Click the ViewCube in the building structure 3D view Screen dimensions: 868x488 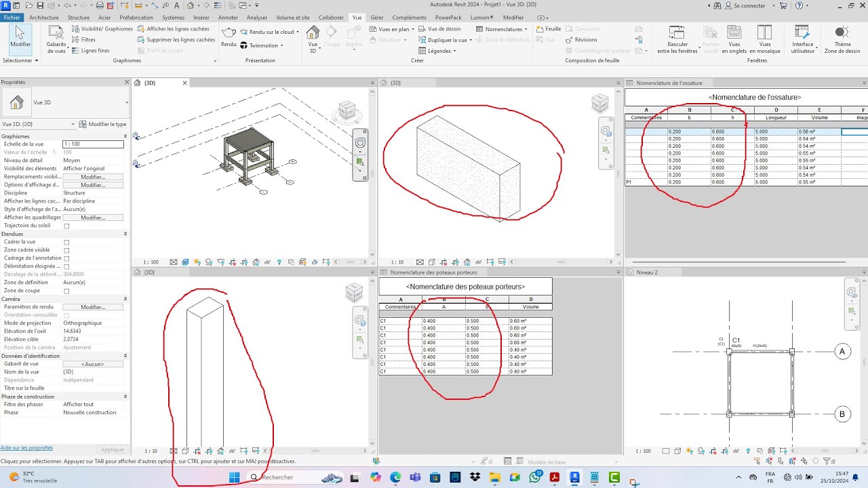coord(347,110)
